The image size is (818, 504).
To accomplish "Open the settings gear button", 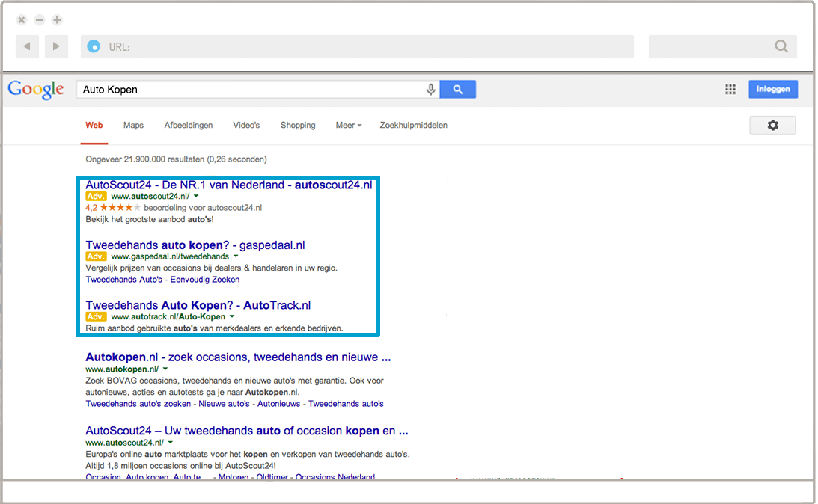I will tap(772, 125).
